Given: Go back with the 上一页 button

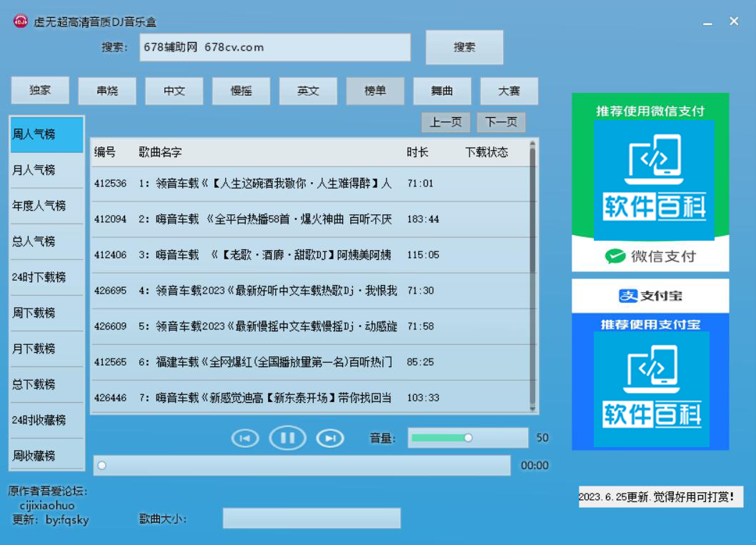Looking at the screenshot, I should click(445, 122).
